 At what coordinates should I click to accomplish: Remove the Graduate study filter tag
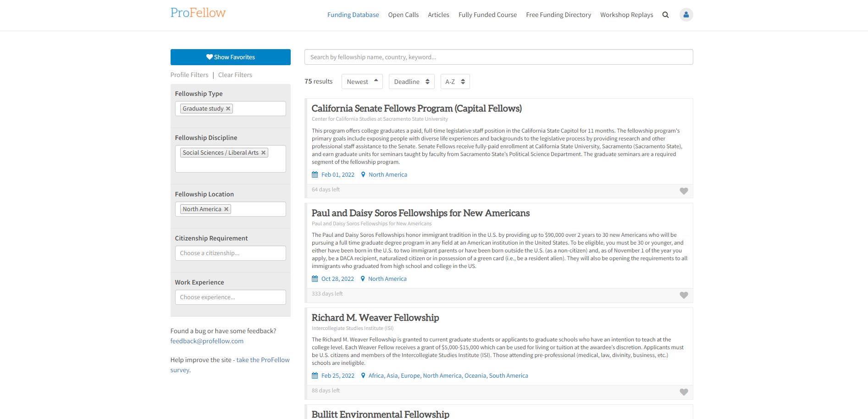pyautogui.click(x=228, y=109)
